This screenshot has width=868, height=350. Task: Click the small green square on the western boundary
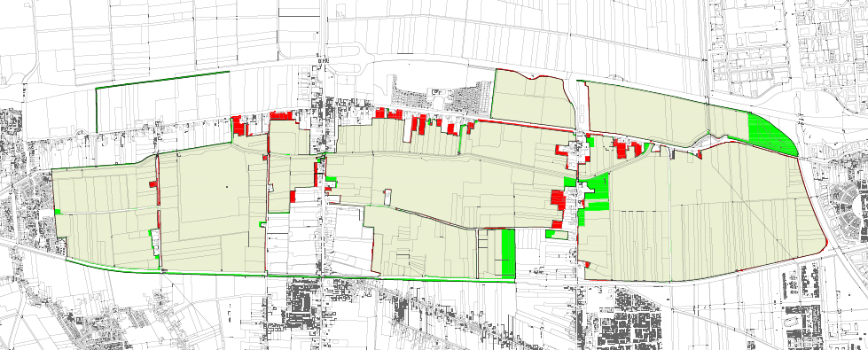point(58,212)
